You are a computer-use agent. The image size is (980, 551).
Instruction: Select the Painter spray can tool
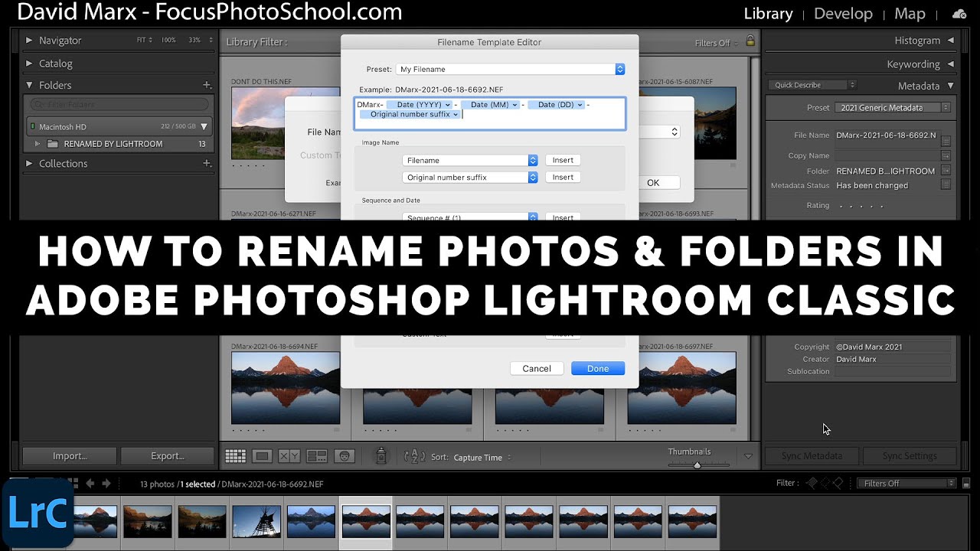point(381,456)
